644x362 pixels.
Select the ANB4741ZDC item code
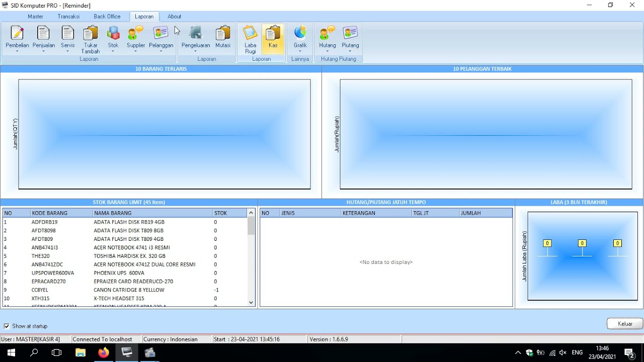[x=47, y=264]
